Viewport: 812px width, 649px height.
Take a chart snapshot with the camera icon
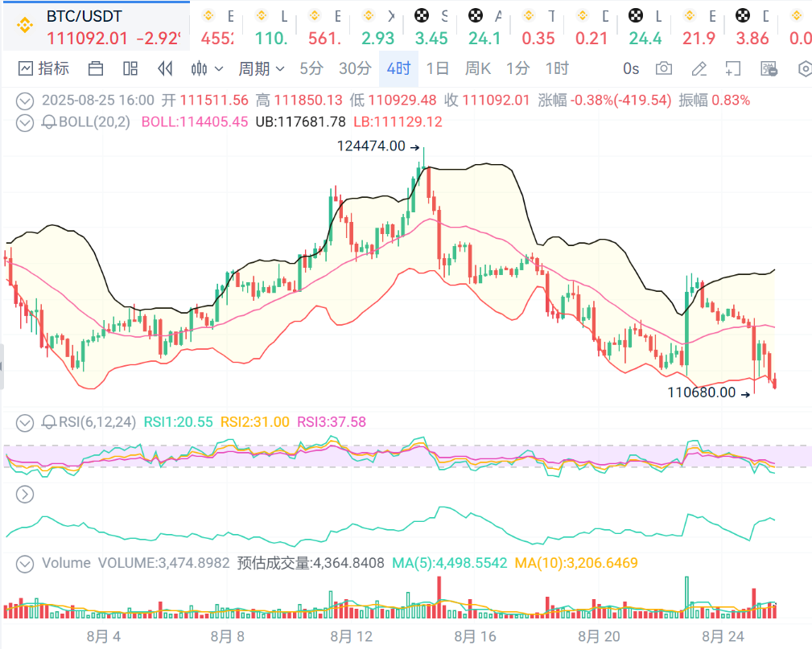click(664, 68)
